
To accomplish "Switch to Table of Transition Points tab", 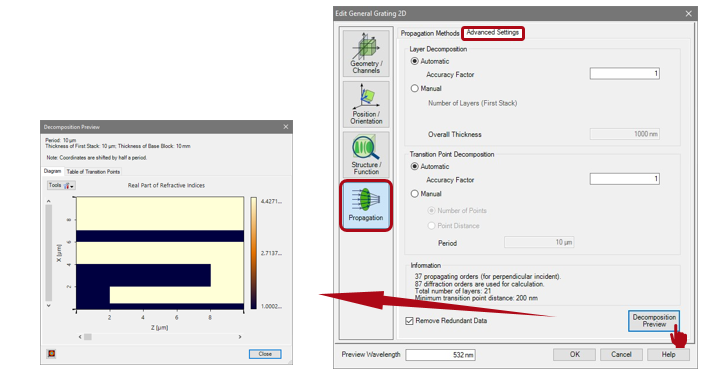I will 93,172.
